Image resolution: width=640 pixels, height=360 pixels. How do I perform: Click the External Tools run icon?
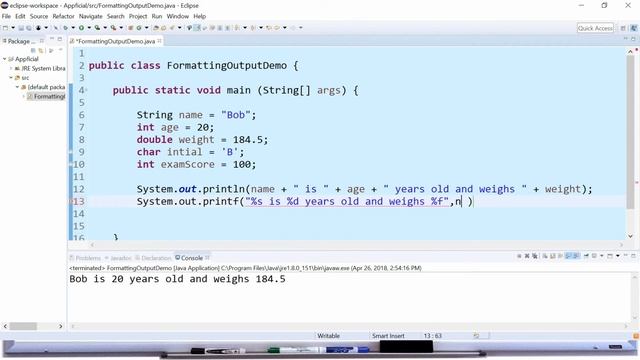coord(113,28)
